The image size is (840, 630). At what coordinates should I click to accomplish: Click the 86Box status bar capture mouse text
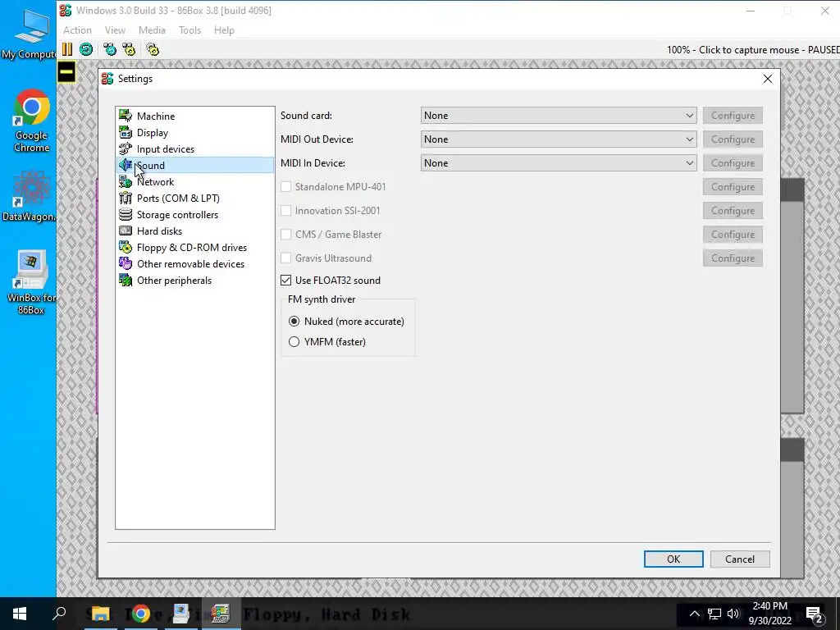point(753,50)
